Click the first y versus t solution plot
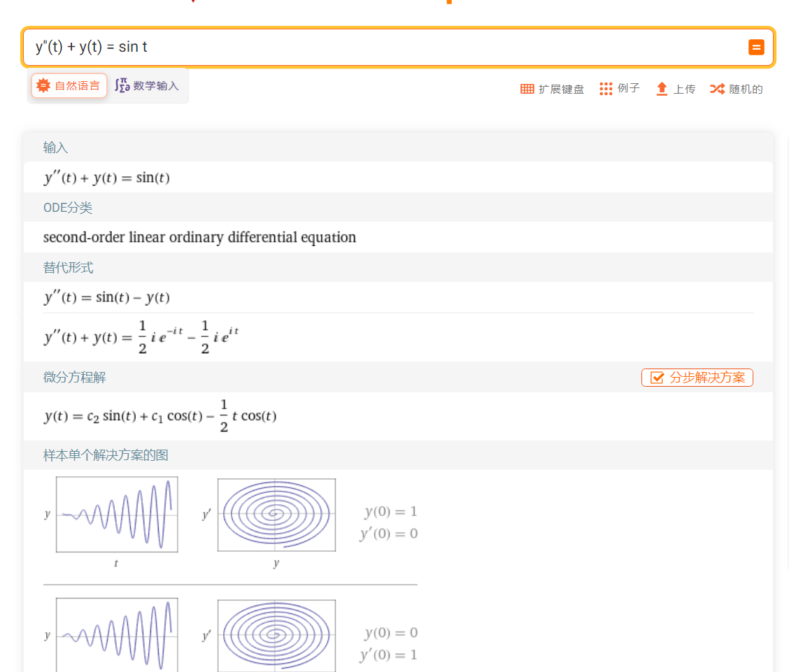 click(117, 515)
